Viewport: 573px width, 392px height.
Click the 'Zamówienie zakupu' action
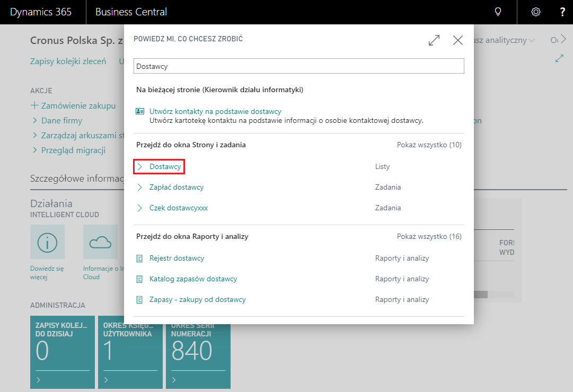pyautogui.click(x=78, y=105)
